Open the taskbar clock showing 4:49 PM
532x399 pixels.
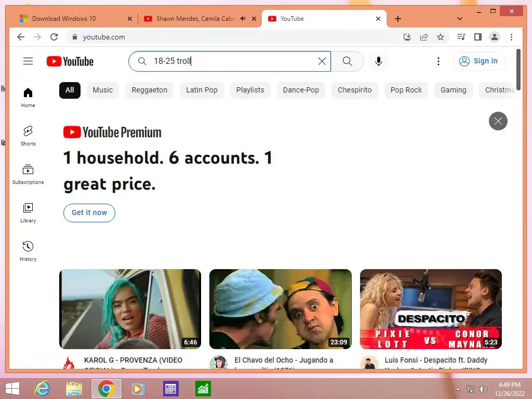tap(509, 389)
